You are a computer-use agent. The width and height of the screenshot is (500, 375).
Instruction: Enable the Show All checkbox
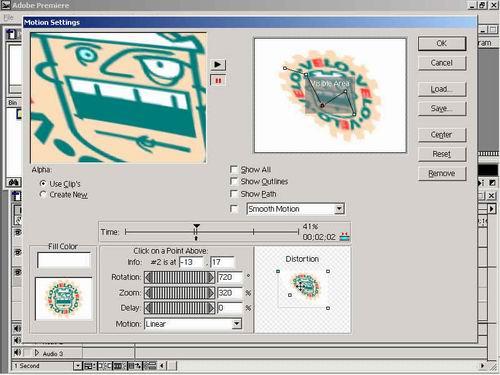(x=234, y=169)
